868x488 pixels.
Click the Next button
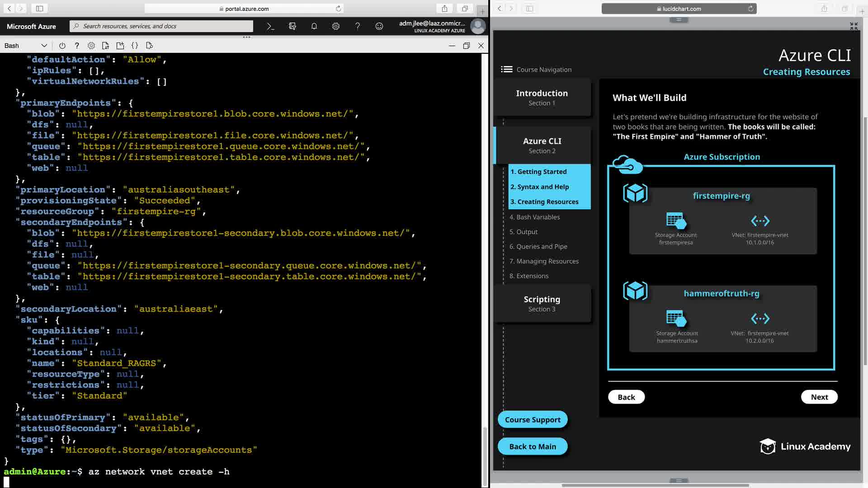[819, 397]
